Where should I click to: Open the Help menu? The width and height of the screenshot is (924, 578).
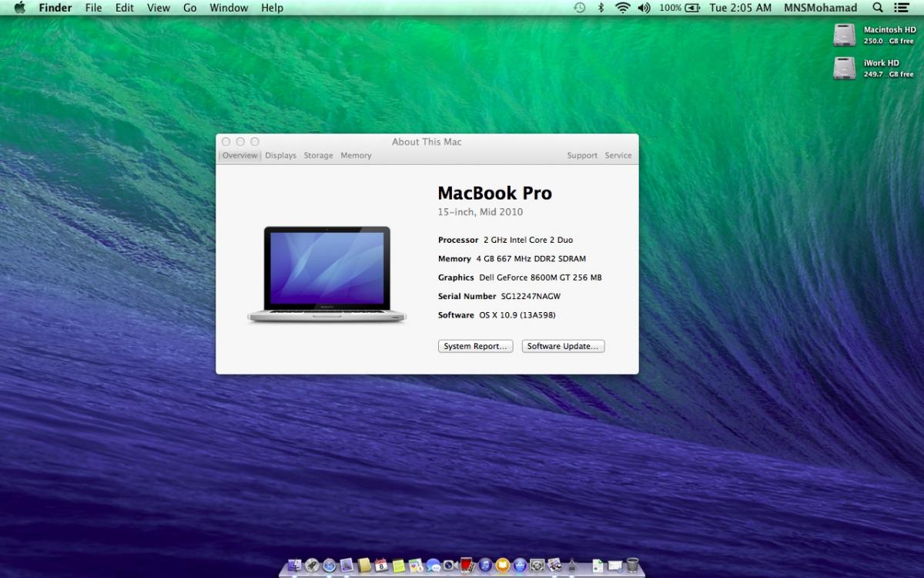(x=272, y=8)
